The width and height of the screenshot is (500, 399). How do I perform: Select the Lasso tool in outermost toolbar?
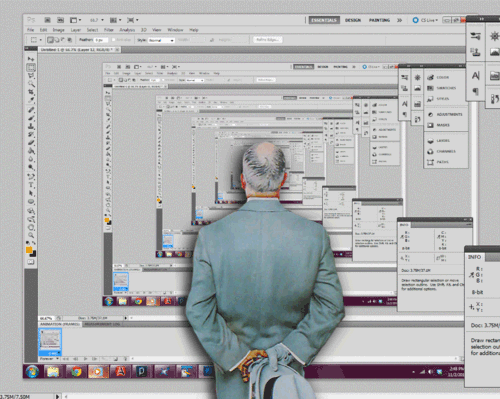click(31, 76)
